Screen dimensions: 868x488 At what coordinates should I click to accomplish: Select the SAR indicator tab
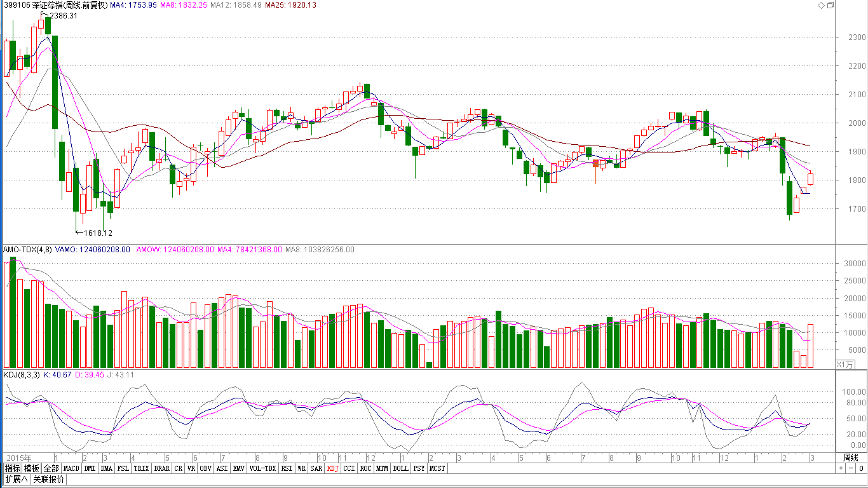pos(316,468)
